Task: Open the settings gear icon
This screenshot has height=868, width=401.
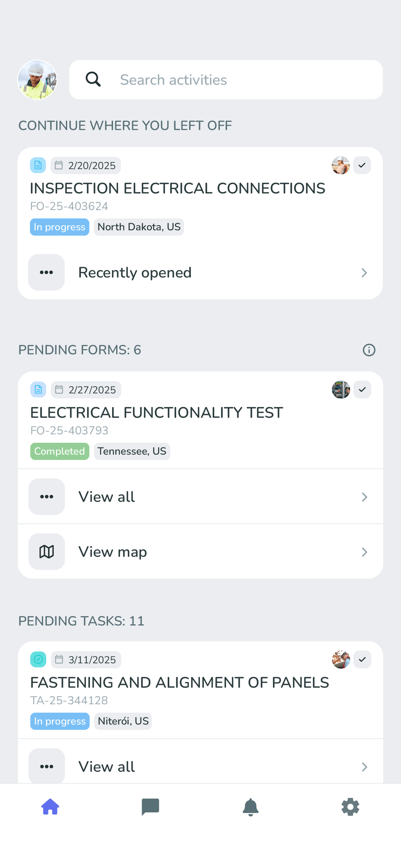Action: click(x=350, y=807)
